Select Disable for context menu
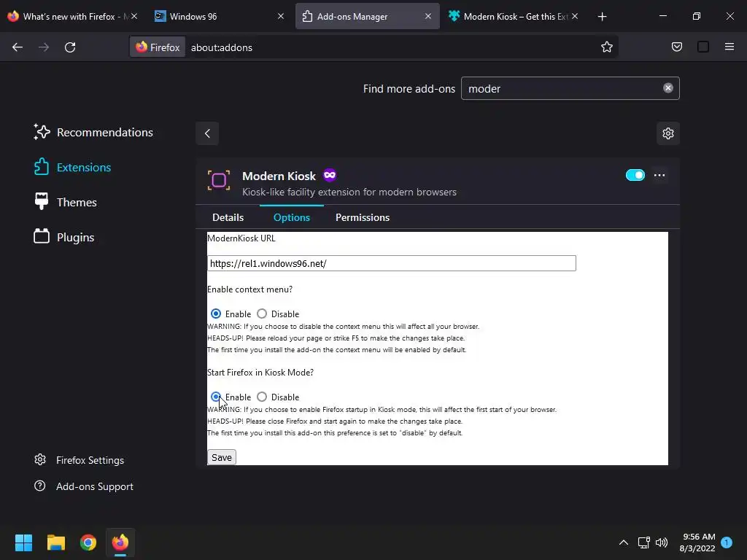 262,314
